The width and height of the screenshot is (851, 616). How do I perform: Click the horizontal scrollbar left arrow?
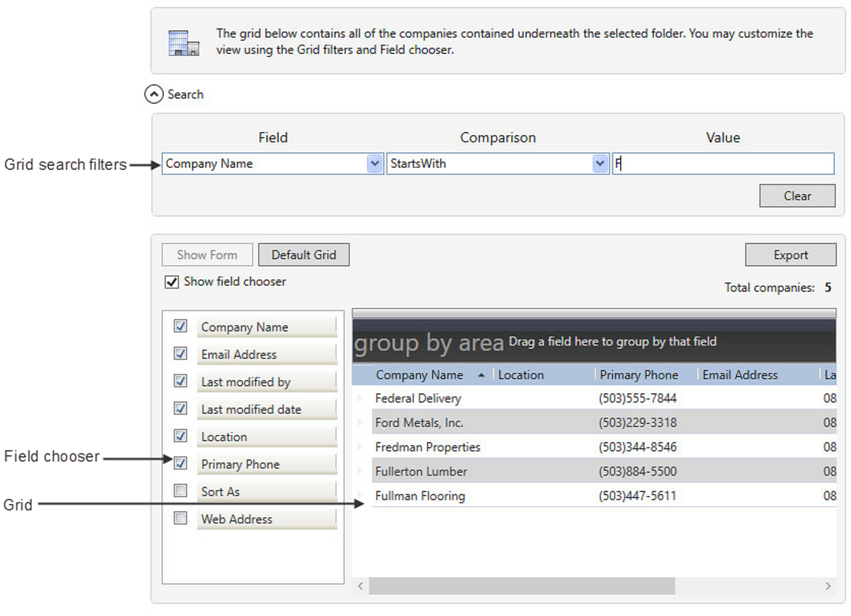pyautogui.click(x=360, y=586)
